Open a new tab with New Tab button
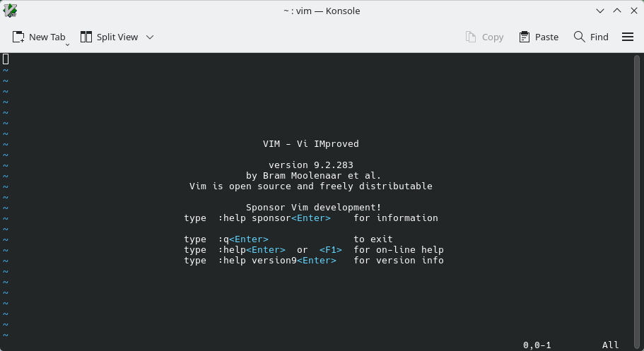Screen dimensions: 644x351 pyautogui.click(x=39, y=37)
